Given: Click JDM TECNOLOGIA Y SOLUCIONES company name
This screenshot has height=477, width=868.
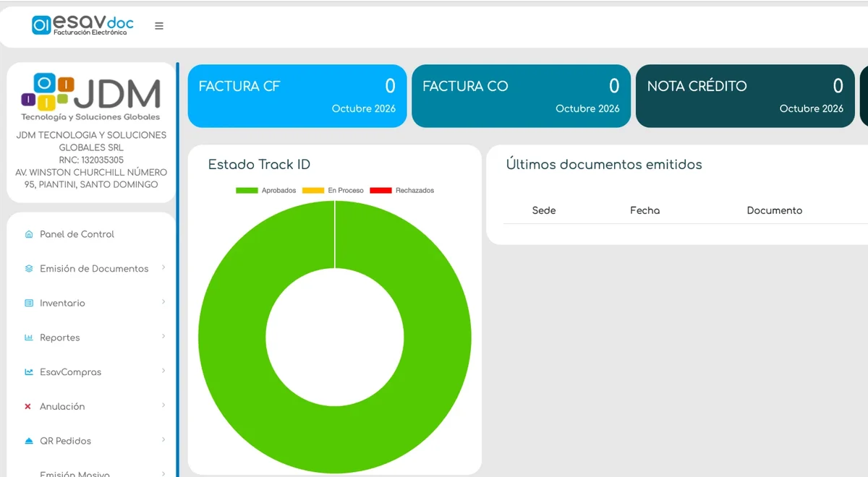Looking at the screenshot, I should (91, 141).
